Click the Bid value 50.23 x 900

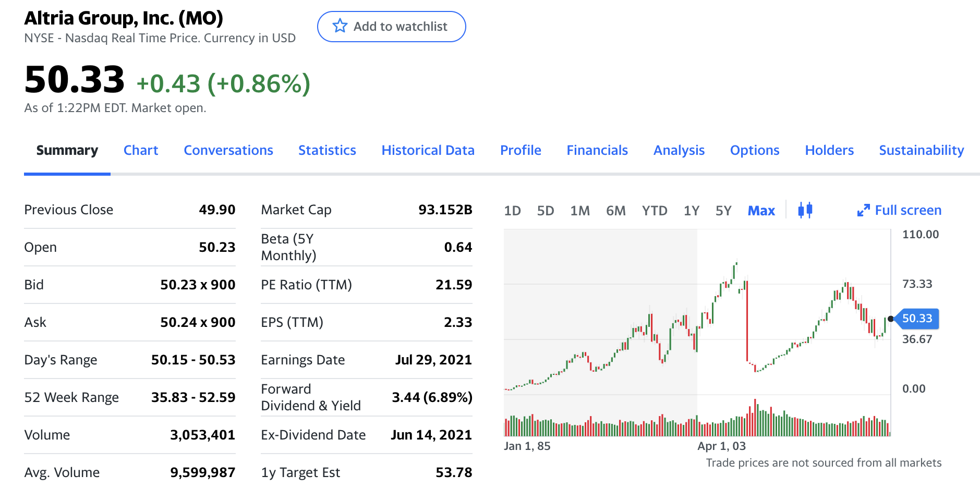198,285
